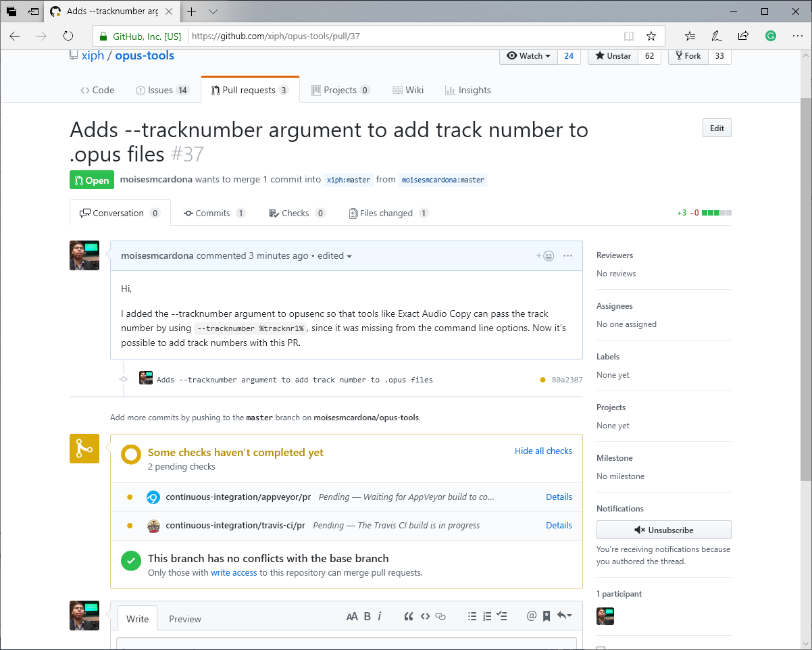Open the Issues tab
Image resolution: width=812 pixels, height=650 pixels.
pyautogui.click(x=162, y=90)
